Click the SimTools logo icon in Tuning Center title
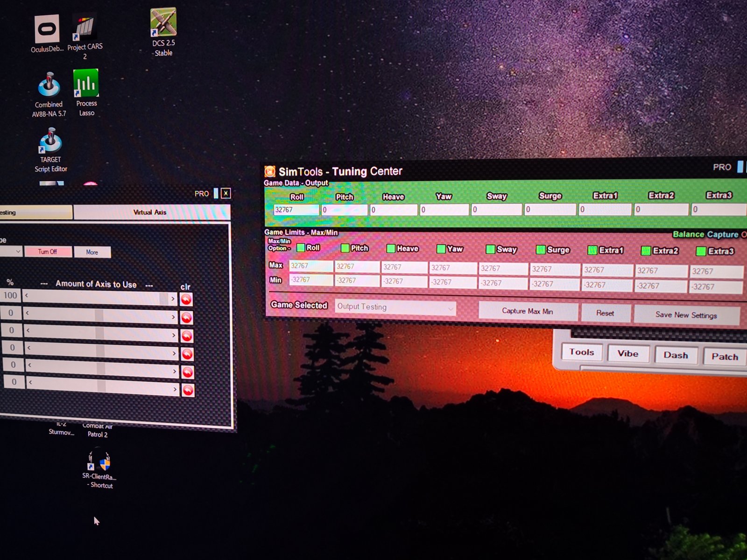747x560 pixels. [x=270, y=172]
